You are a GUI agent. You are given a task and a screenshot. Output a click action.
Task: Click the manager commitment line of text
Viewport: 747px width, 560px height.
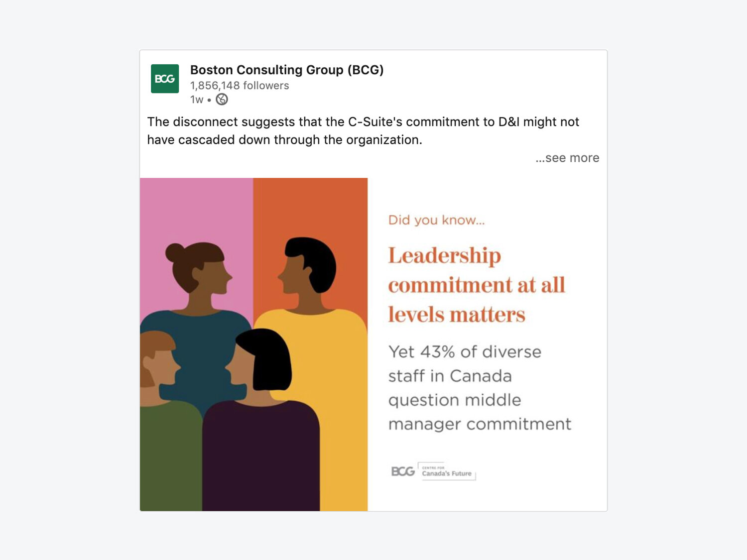480,424
